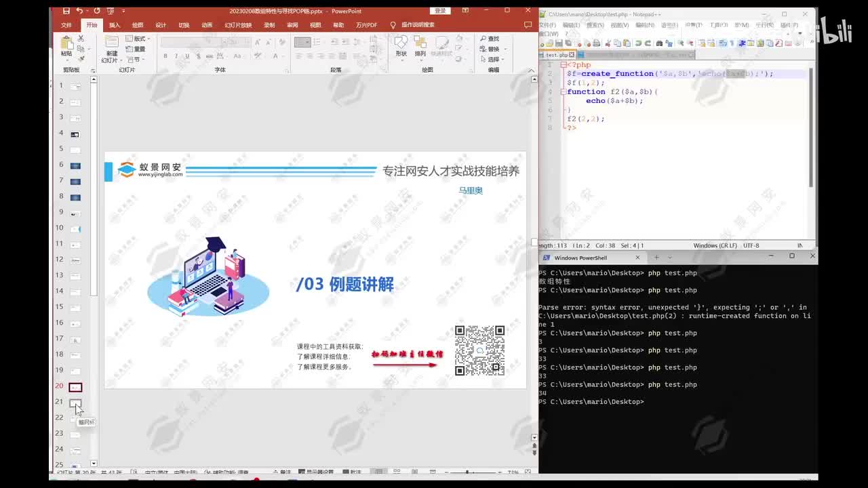Fit slide to current window icon
Screen dimensions: 868x488
(x=528, y=472)
